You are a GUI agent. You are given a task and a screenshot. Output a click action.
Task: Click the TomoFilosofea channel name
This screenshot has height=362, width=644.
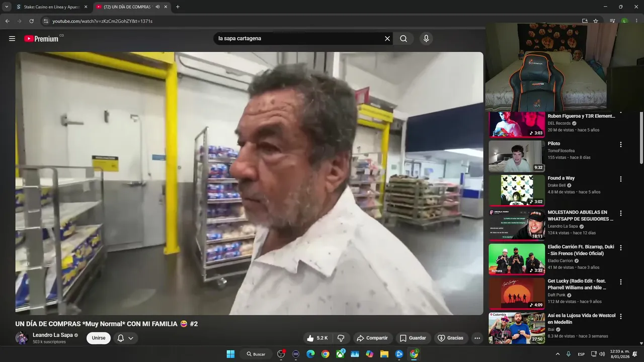[x=561, y=151]
